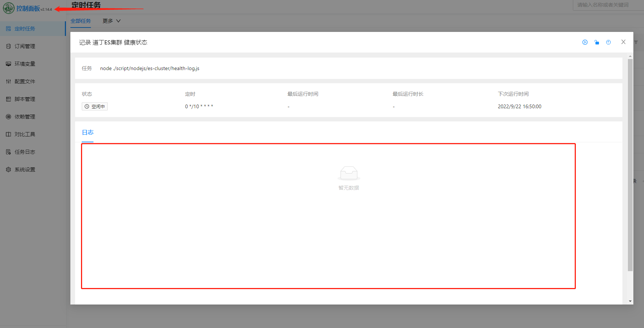Image resolution: width=644 pixels, height=328 pixels.
Task: Click the 对比工具 sidebar icon
Action: tap(8, 134)
